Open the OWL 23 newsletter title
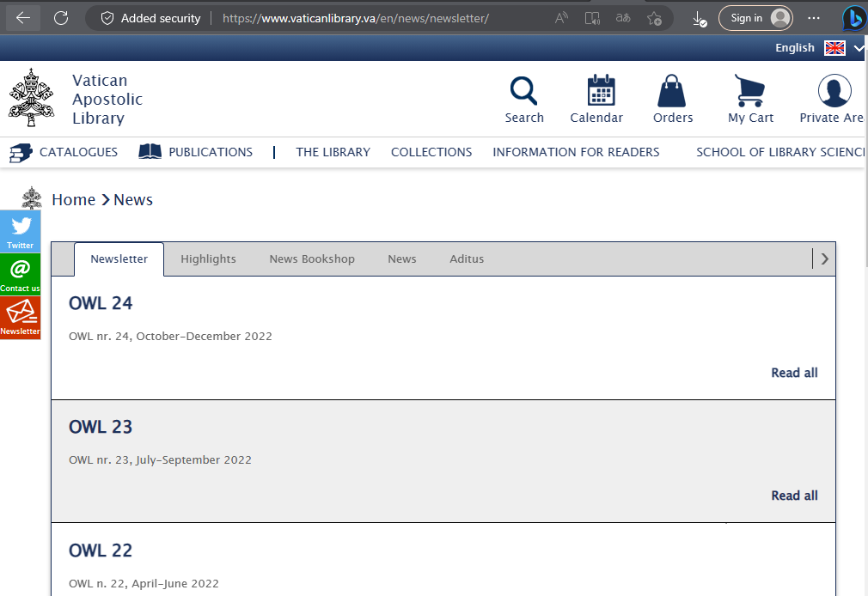The image size is (868, 596). pyautogui.click(x=101, y=427)
